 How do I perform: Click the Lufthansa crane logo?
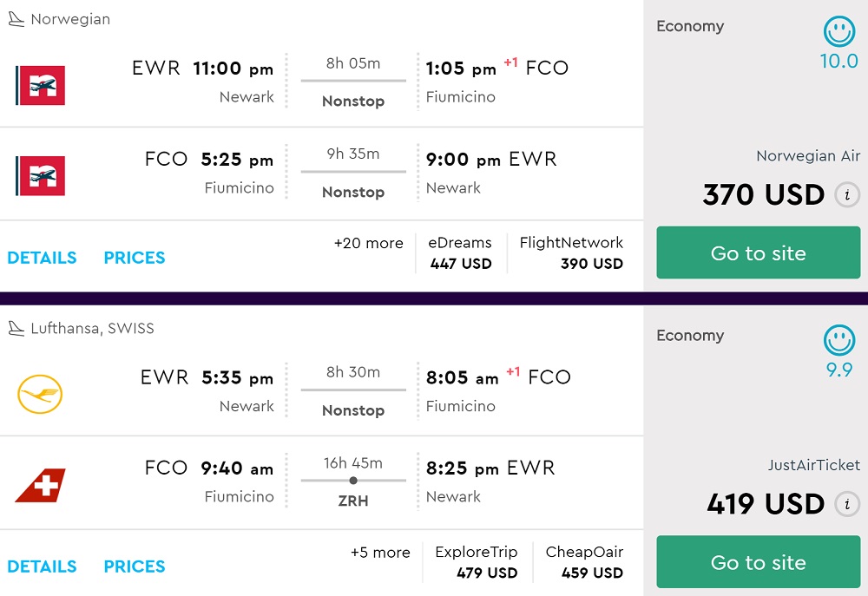coord(41,394)
